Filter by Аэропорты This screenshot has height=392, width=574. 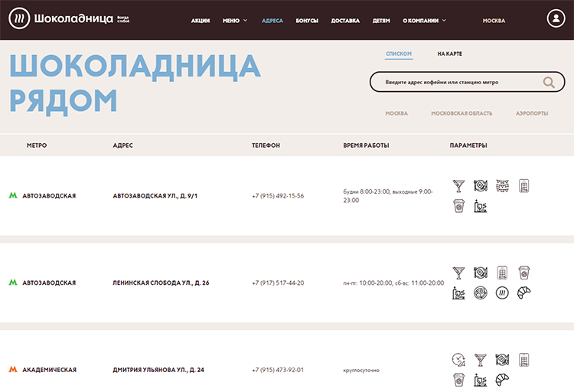click(x=532, y=113)
